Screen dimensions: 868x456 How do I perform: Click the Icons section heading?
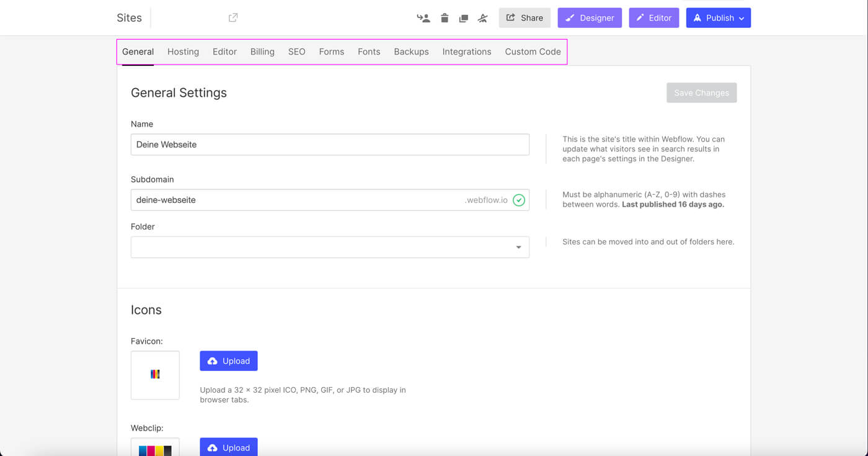146,310
